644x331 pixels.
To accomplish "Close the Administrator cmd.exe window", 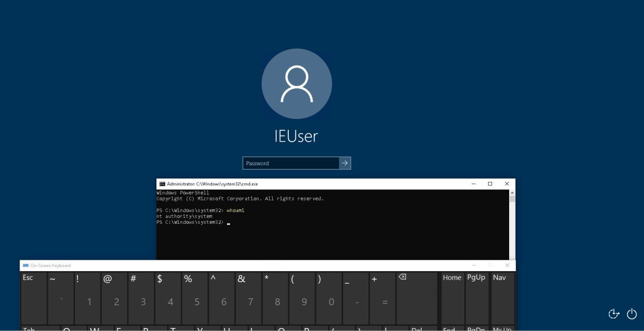I will coord(507,184).
